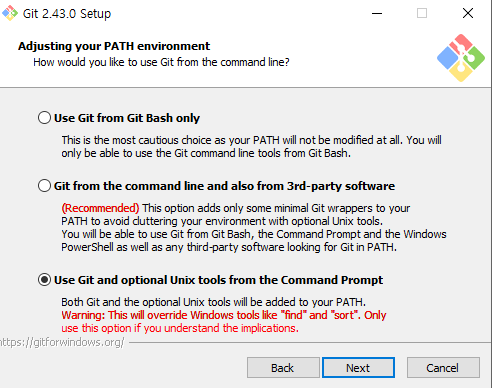Minimize the Git Setup window
The width and height of the screenshot is (492, 388).
(377, 13)
